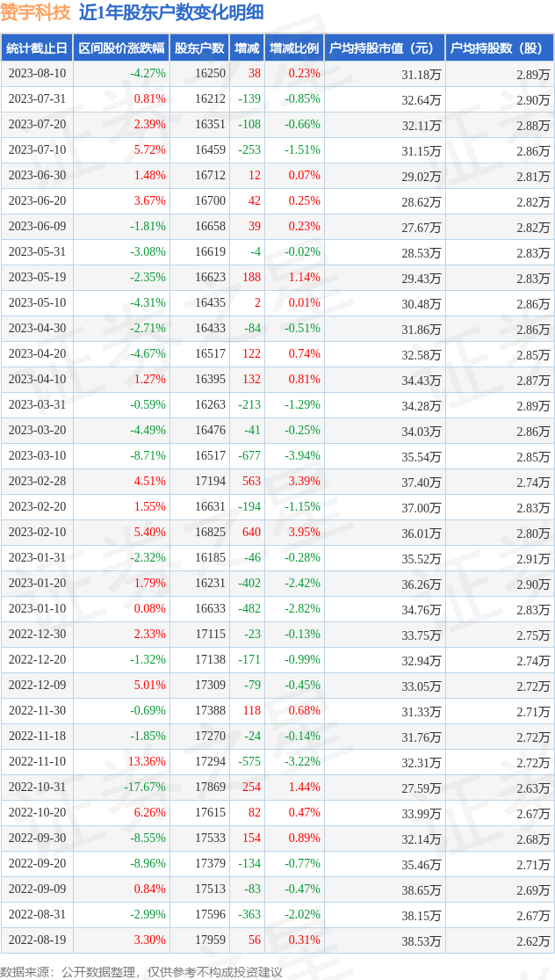
Task: Click the price change value 13.36%
Action: (148, 761)
